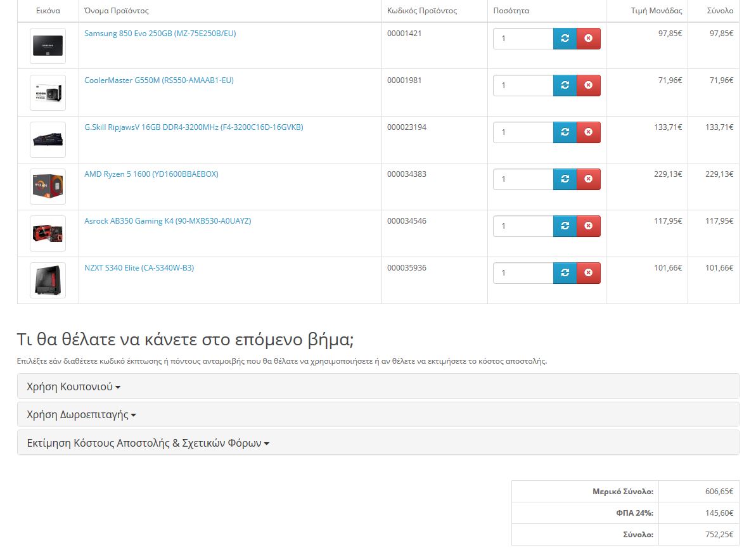This screenshot has height=555, width=756.
Task: Focus quantity field for G.Skill RipjawsV
Action: (x=523, y=132)
